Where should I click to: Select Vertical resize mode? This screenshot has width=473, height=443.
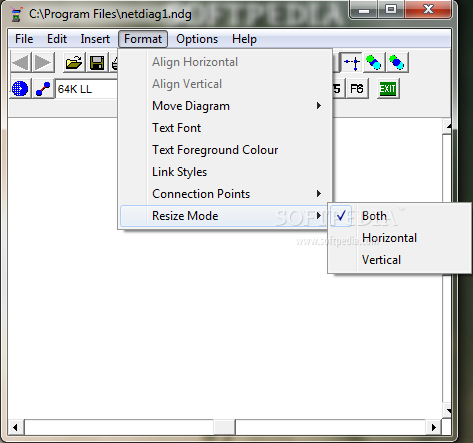click(399, 260)
